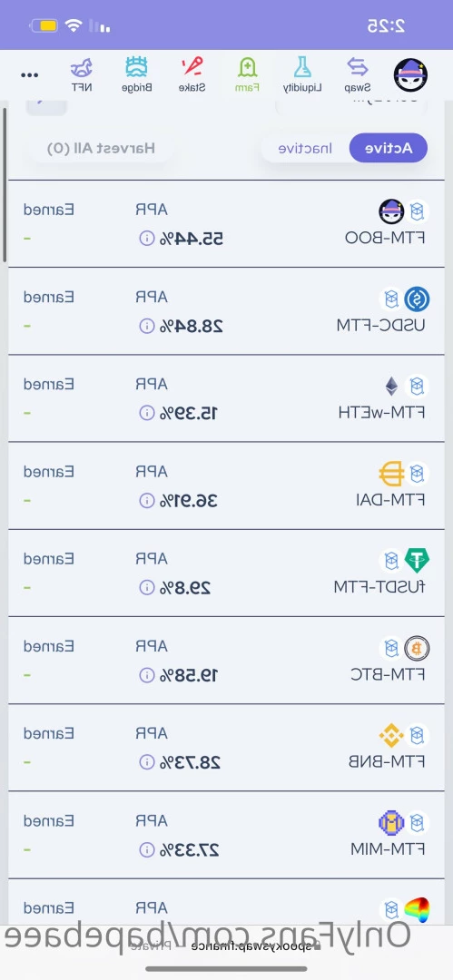Open the Stake wand icon
Viewport: 453px width, 980px height.
coord(192,67)
